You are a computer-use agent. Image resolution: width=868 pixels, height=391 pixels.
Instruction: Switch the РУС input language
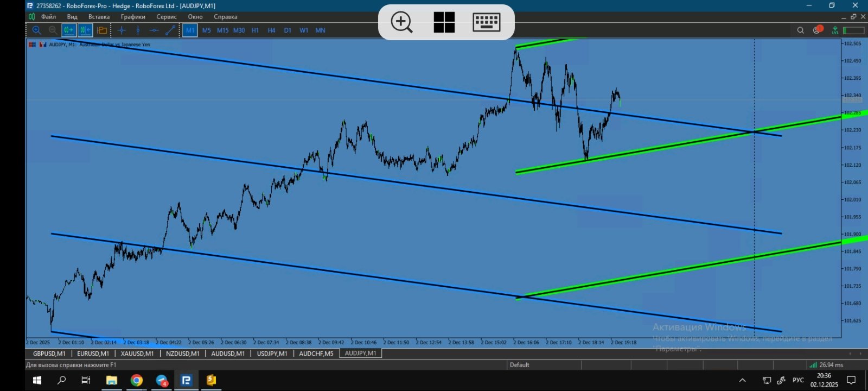(798, 380)
